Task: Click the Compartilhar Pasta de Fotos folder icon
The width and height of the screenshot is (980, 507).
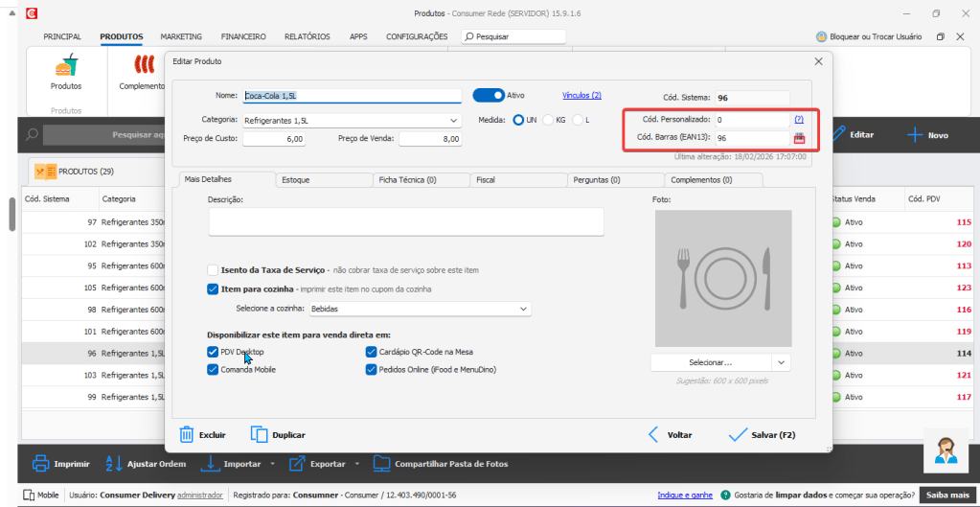Action: click(382, 464)
